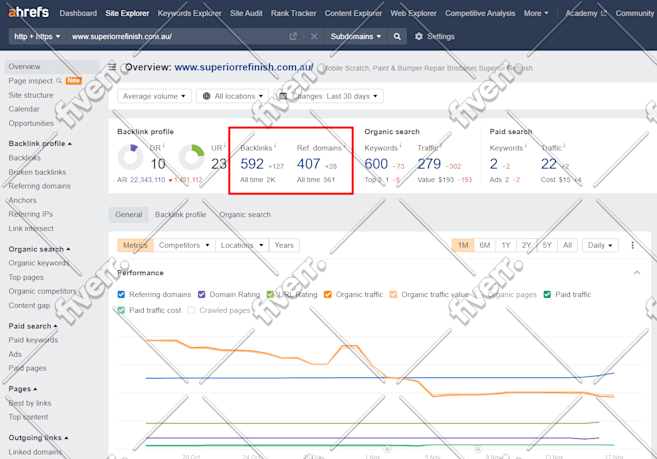This screenshot has height=459, width=657.
Task: Open the Locations dropdown
Action: [242, 245]
